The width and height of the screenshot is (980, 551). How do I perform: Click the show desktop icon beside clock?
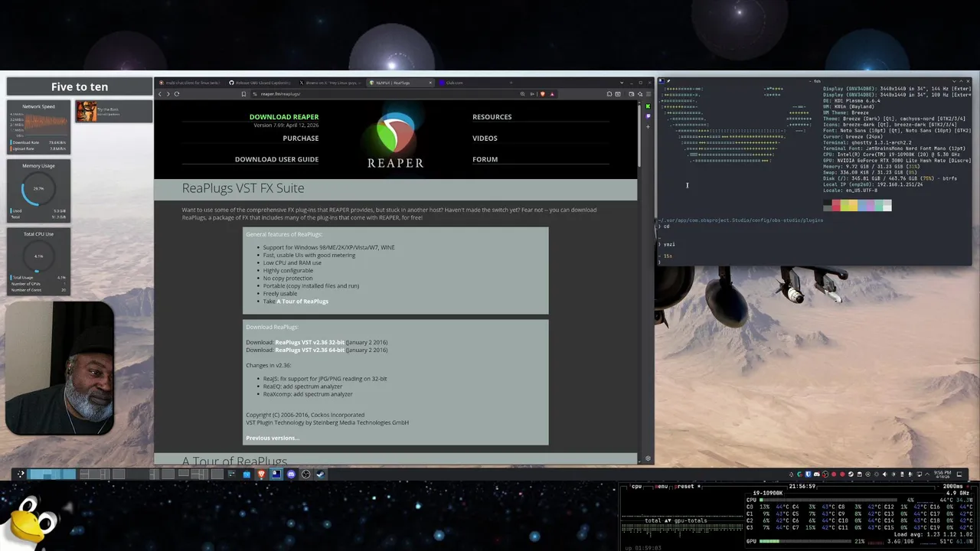(959, 474)
